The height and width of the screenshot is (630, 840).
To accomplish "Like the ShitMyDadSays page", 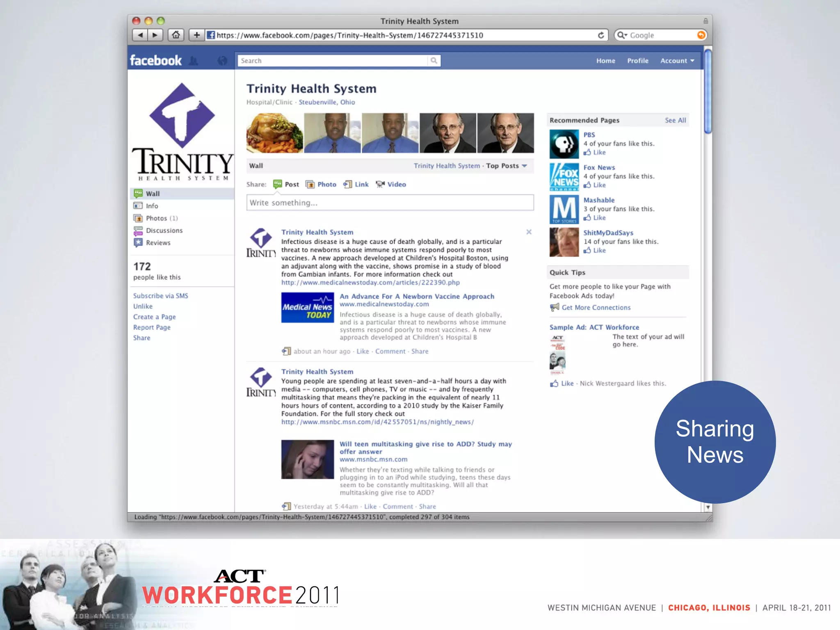I will 595,251.
